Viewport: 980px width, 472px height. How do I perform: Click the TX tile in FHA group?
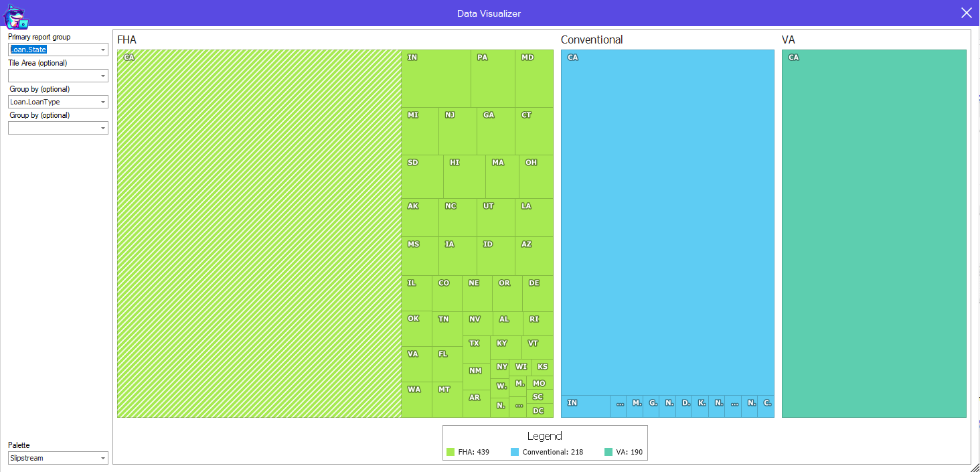pos(476,349)
